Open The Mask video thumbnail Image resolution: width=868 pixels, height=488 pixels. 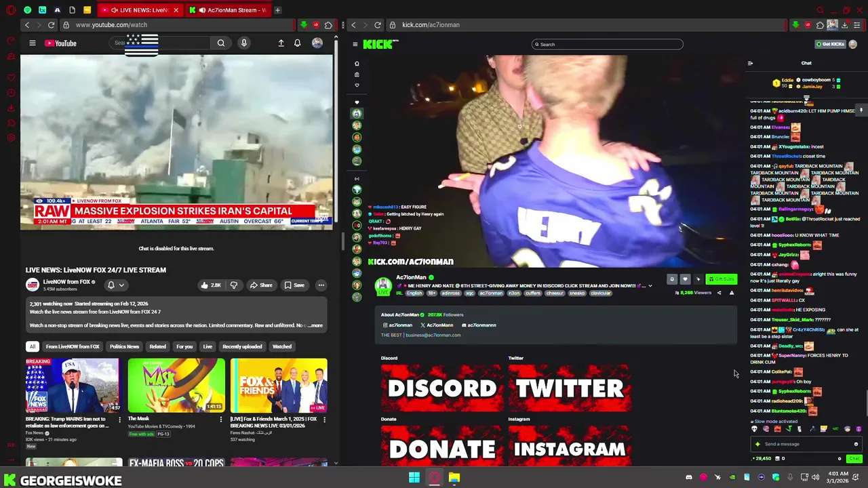[176, 385]
